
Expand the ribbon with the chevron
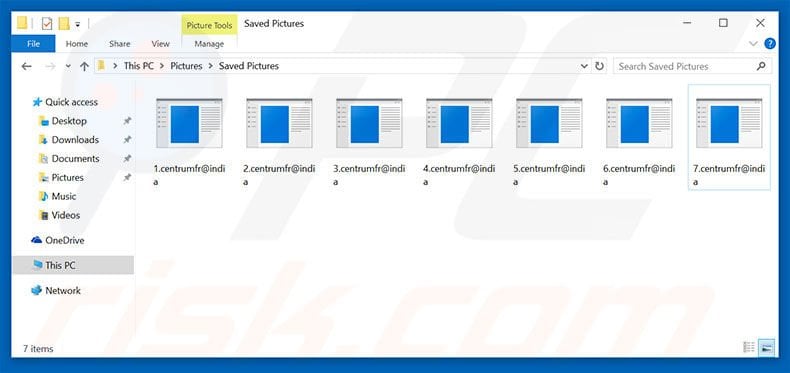753,44
